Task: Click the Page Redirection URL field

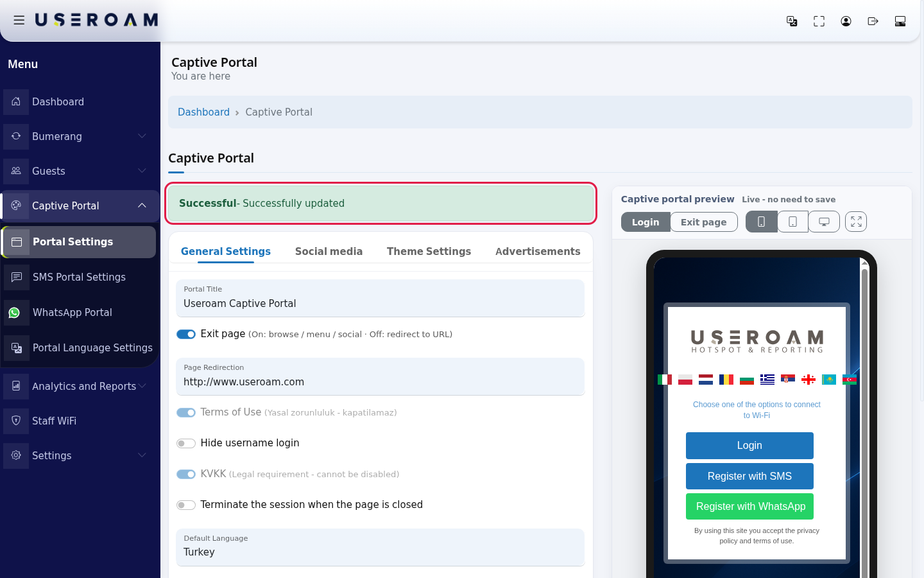Action: [381, 376]
